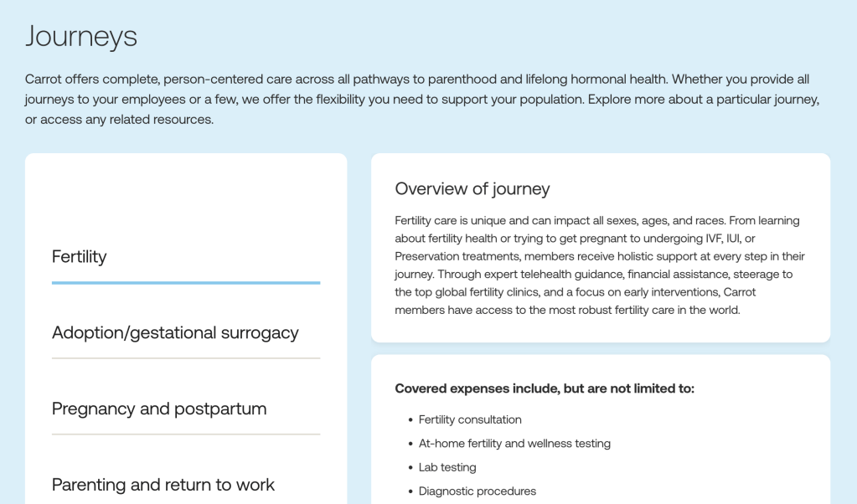Click the Diagnostic procedures list item
Viewport: 857px width, 504px height.
478,491
